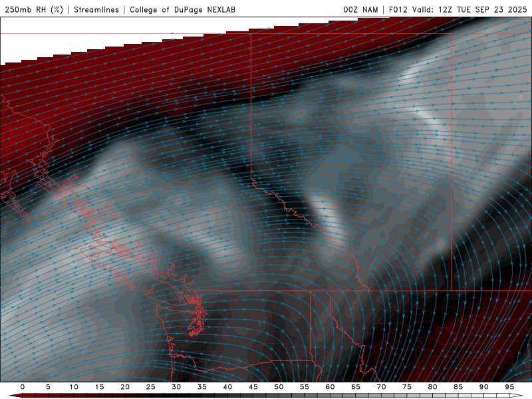The height and width of the screenshot is (399, 532).
Task: Select the "35" scale value
Action: pos(202,387)
